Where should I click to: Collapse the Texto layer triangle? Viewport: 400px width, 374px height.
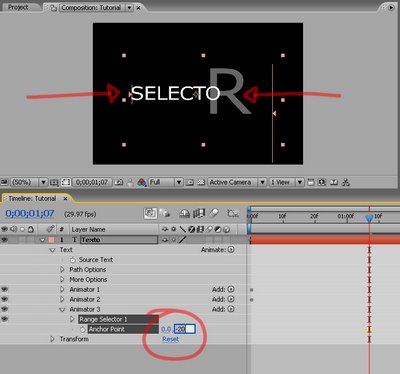pos(42,240)
